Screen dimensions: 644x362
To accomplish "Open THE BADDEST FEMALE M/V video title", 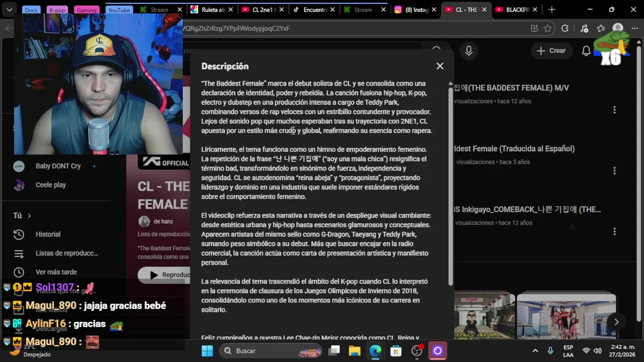I will (511, 88).
